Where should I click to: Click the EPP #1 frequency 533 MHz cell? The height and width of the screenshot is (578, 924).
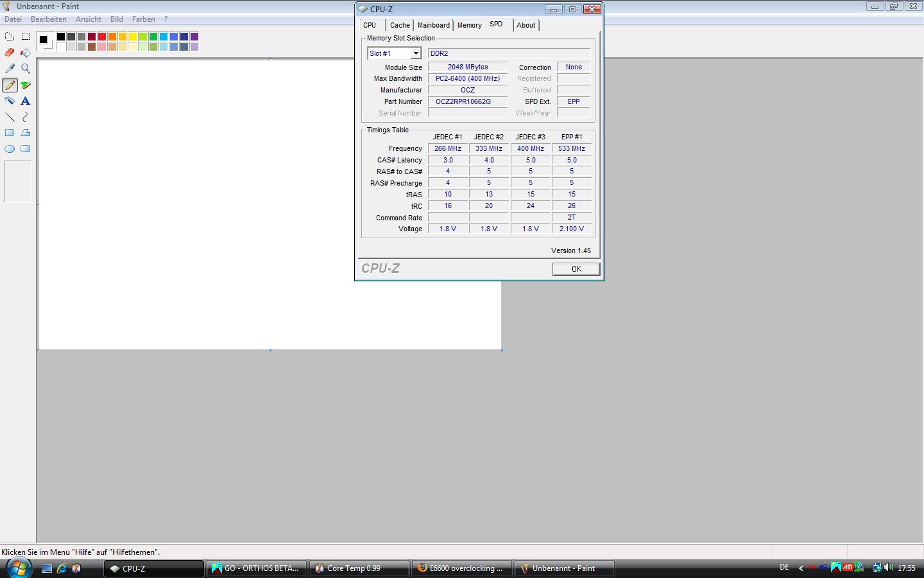(x=572, y=148)
